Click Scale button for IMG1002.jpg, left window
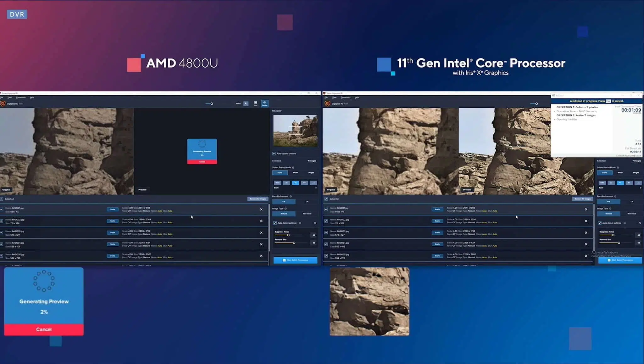Screen dimensions: 644x364 (x=113, y=221)
